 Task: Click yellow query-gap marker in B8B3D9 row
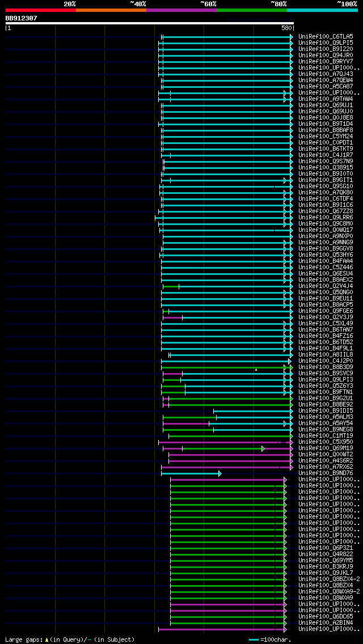tap(256, 370)
